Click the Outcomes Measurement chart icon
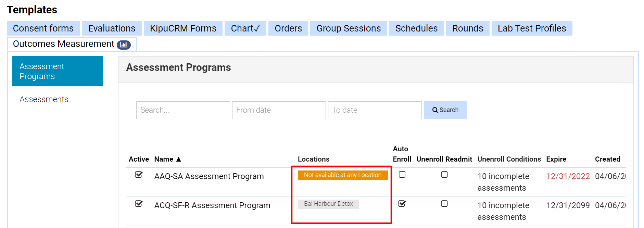This screenshot has width=644, height=228. [x=124, y=45]
